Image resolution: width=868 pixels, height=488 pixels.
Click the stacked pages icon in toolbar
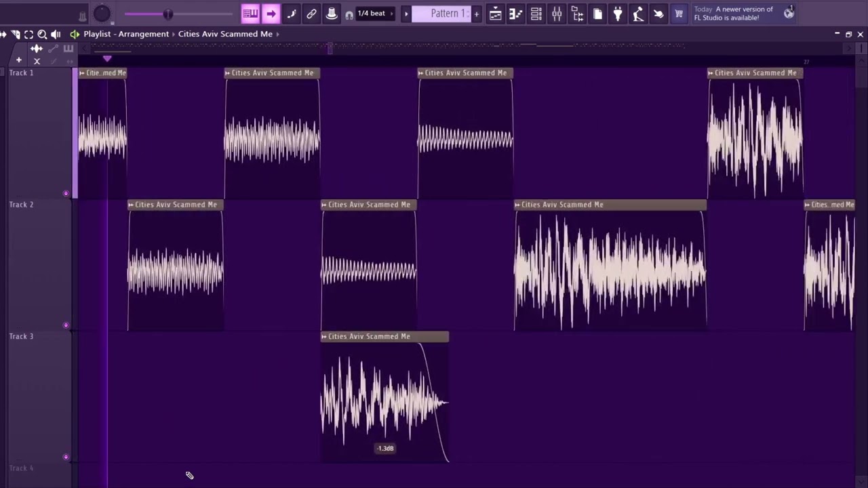pos(597,14)
